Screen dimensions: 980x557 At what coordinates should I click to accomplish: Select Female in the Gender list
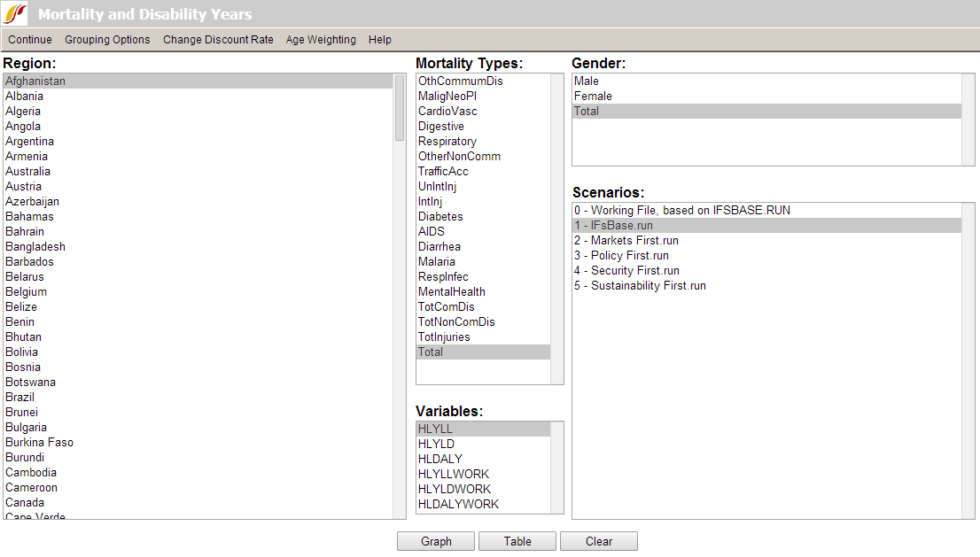[x=593, y=97]
